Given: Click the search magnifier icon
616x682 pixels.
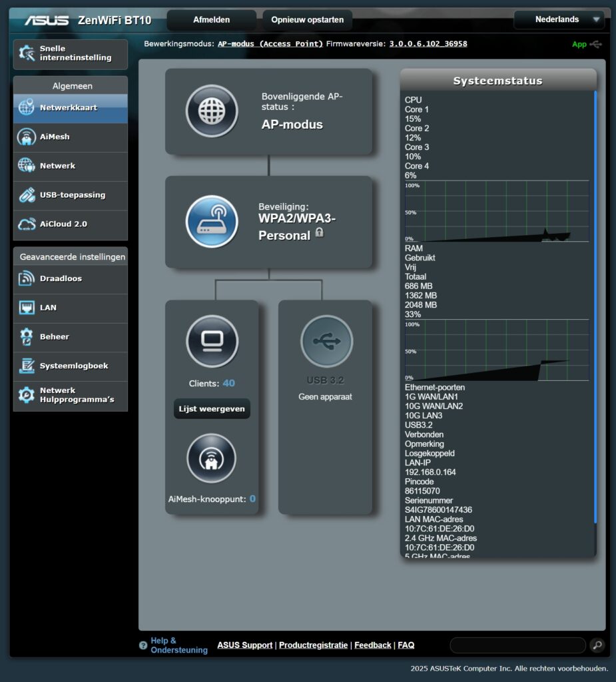Looking at the screenshot, I should click(x=597, y=645).
